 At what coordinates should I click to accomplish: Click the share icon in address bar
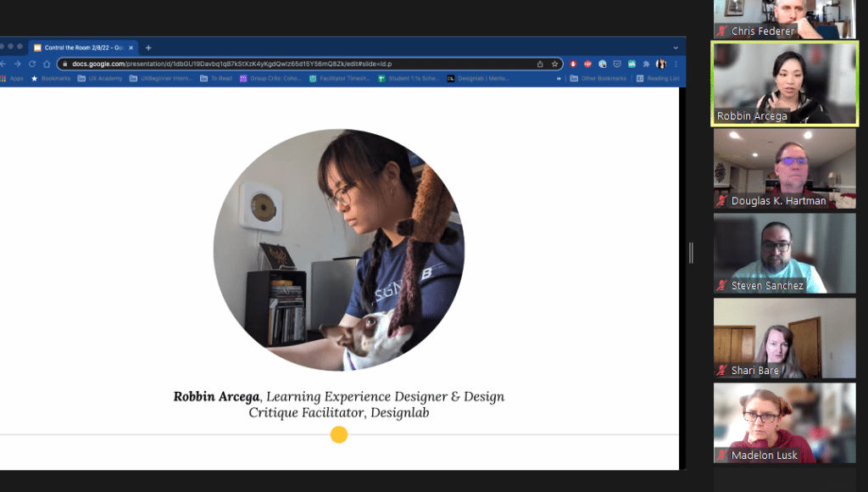540,64
